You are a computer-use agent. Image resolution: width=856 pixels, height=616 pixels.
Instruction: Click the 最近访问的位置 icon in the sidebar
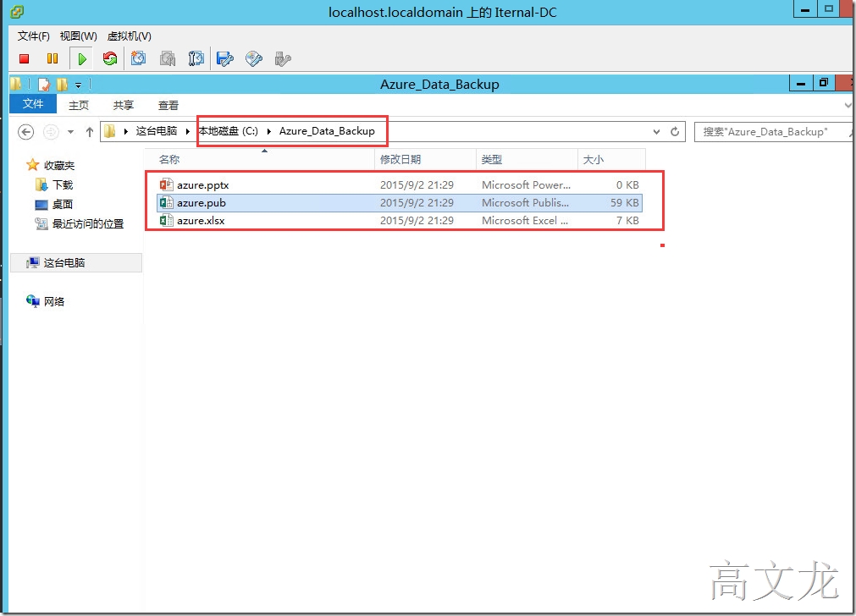(x=41, y=223)
